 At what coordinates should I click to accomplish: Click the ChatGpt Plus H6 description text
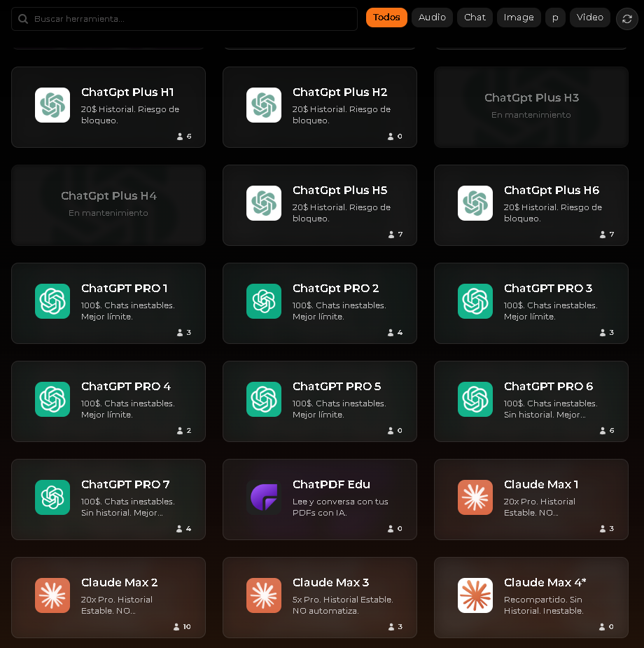click(x=553, y=213)
